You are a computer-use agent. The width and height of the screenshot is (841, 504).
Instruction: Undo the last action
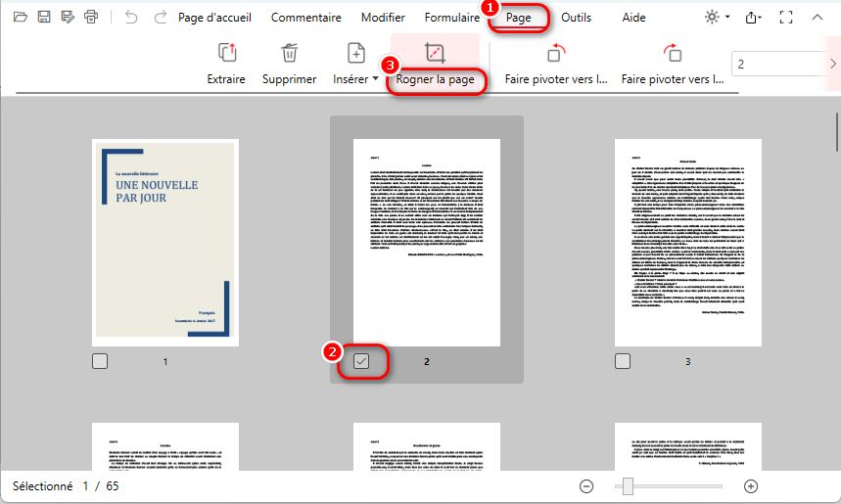coord(131,18)
